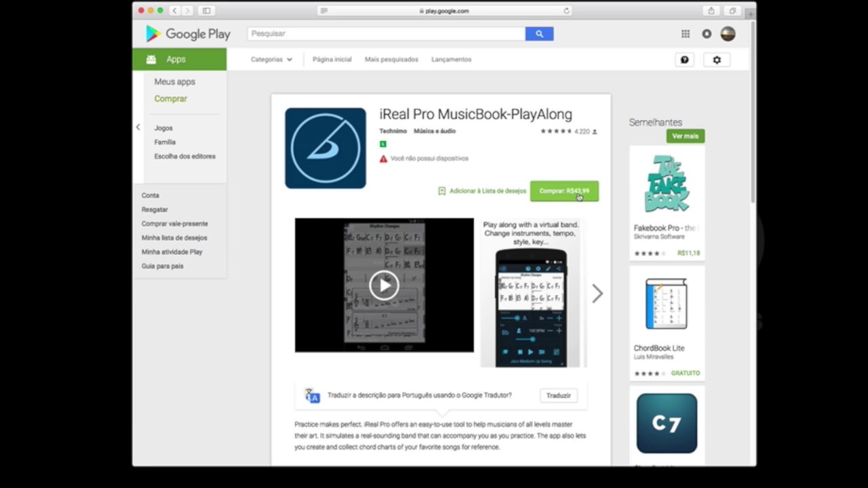
Task: Click the ChordBook Lite GRATUITO label
Action: tap(685, 373)
